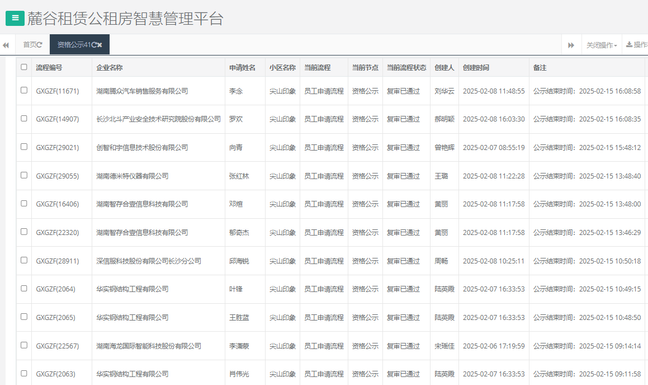Click process number GXGZF(29021)
Image resolution: width=648 pixels, height=385 pixels.
pos(57,147)
